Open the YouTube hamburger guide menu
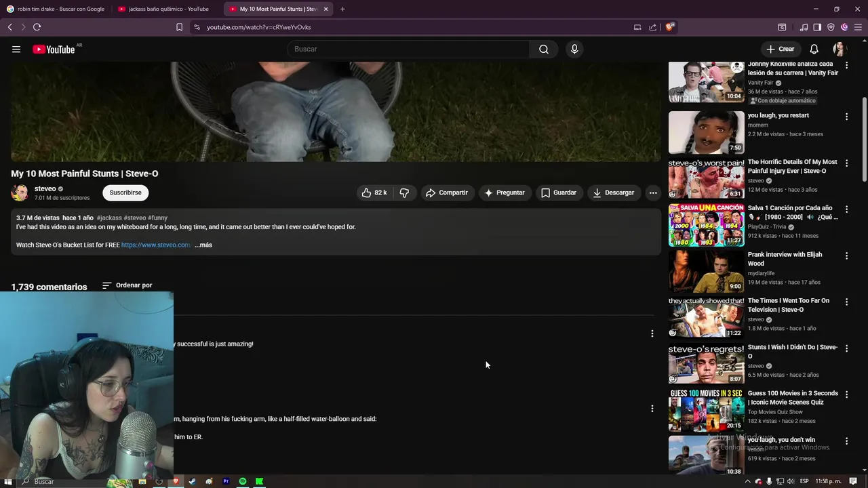The width and height of the screenshot is (868, 488). (x=16, y=49)
